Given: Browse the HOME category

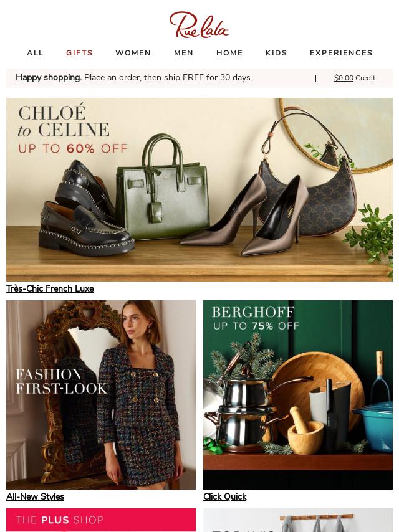Looking at the screenshot, I should 229,53.
